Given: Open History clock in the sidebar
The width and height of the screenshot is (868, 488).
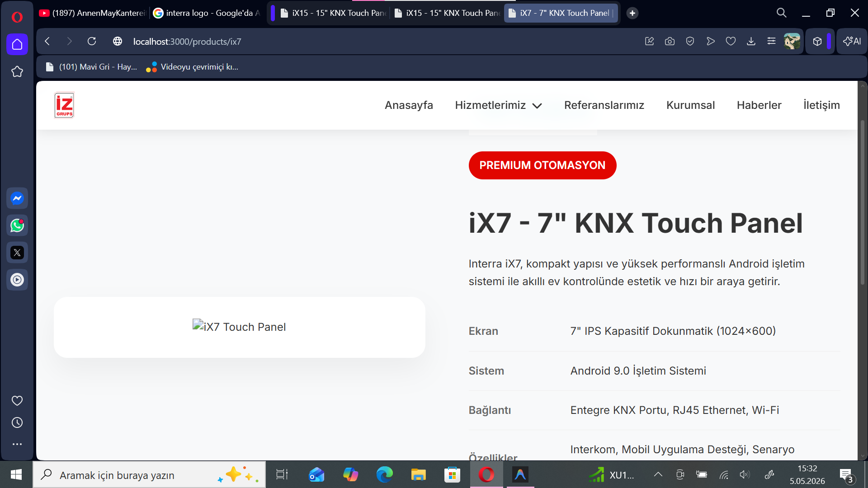Looking at the screenshot, I should pyautogui.click(x=17, y=422).
